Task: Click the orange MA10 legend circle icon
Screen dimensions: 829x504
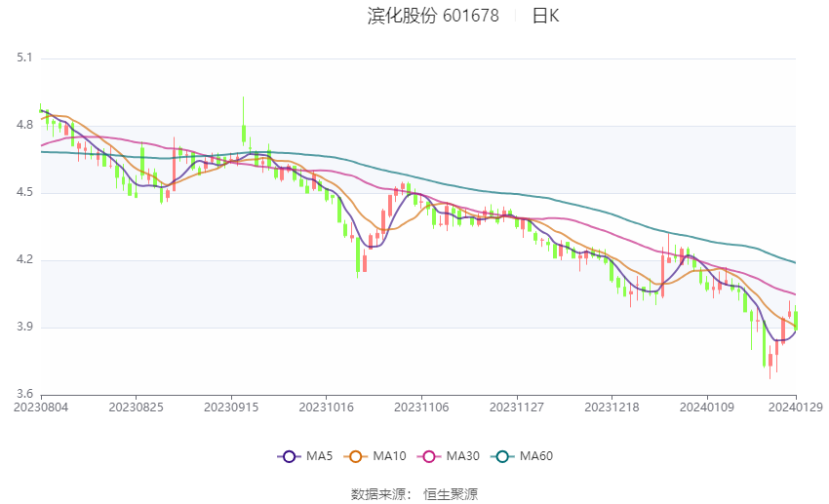Action: coord(355,456)
